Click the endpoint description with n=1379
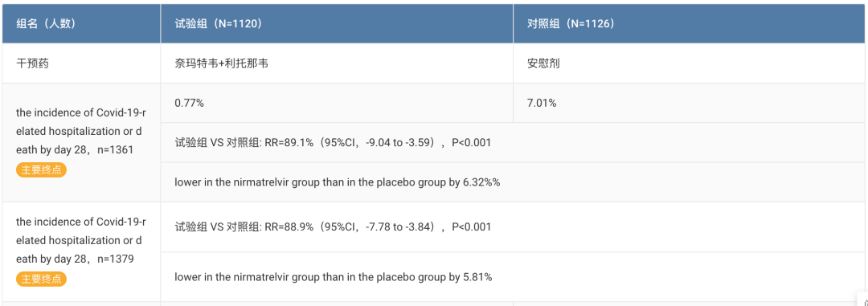The image size is (868, 306). (x=81, y=240)
